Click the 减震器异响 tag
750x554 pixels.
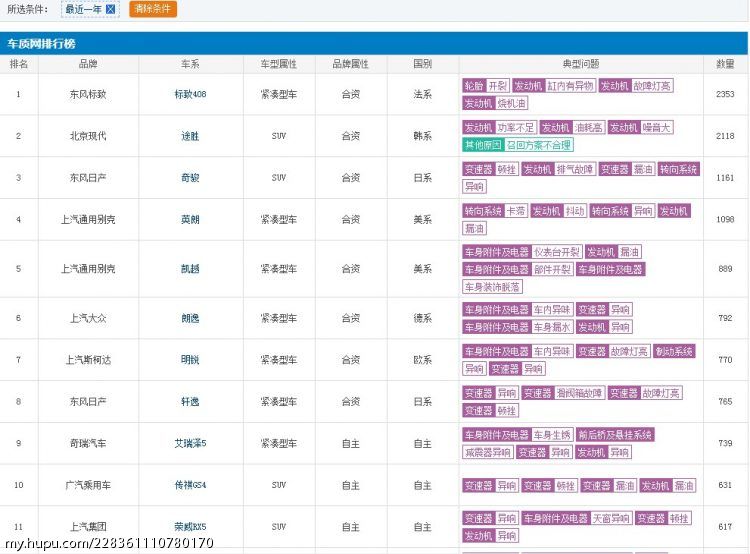tap(487, 452)
